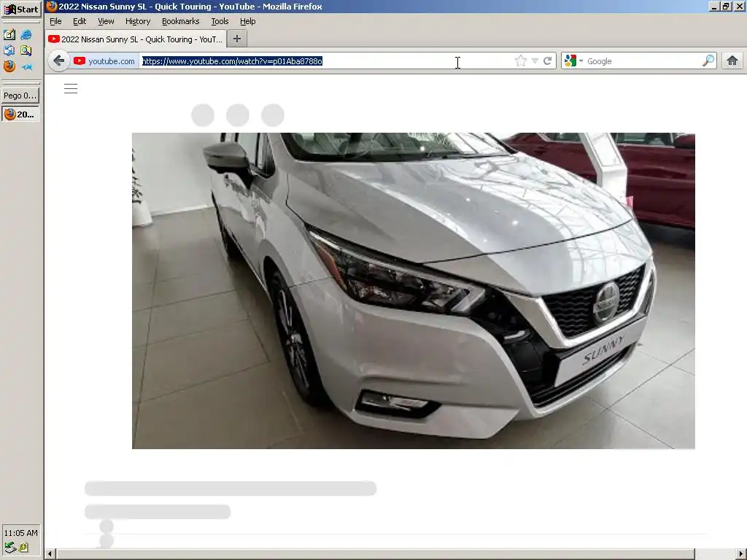Viewport: 747px width, 560px height.
Task: Switch to the Pego taskbar window
Action: click(x=20, y=96)
